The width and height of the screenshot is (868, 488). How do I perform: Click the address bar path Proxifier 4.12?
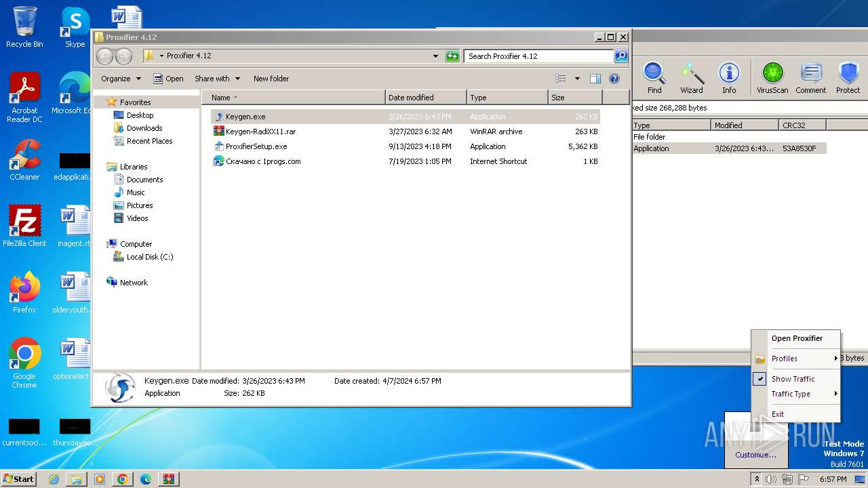click(x=189, y=56)
